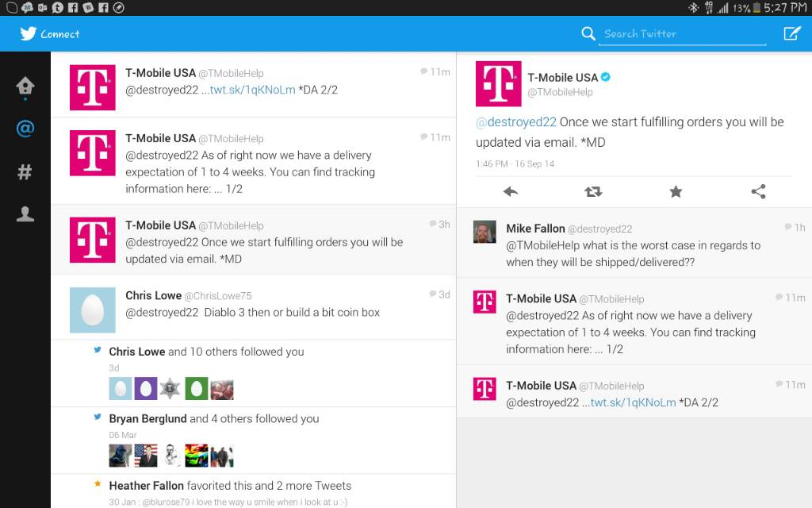This screenshot has height=508, width=812.
Task: Tap the American flag follower avatar
Action: tap(146, 456)
